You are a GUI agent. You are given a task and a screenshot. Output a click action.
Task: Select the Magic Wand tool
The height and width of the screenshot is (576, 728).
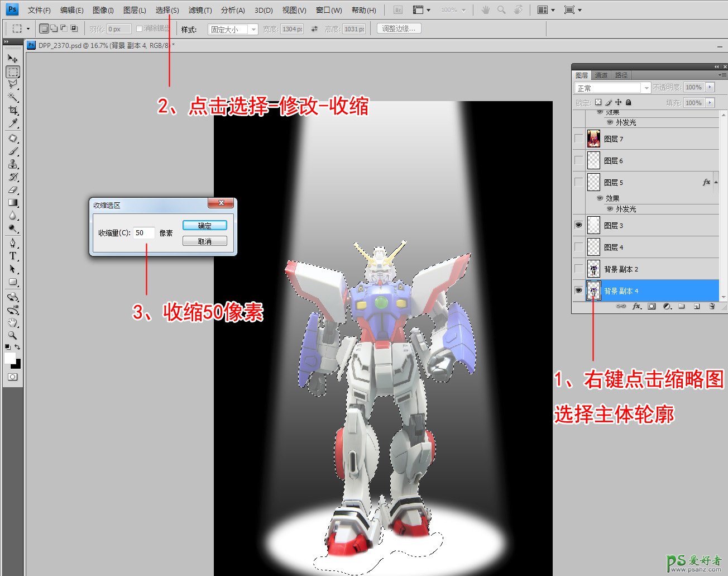(x=13, y=97)
